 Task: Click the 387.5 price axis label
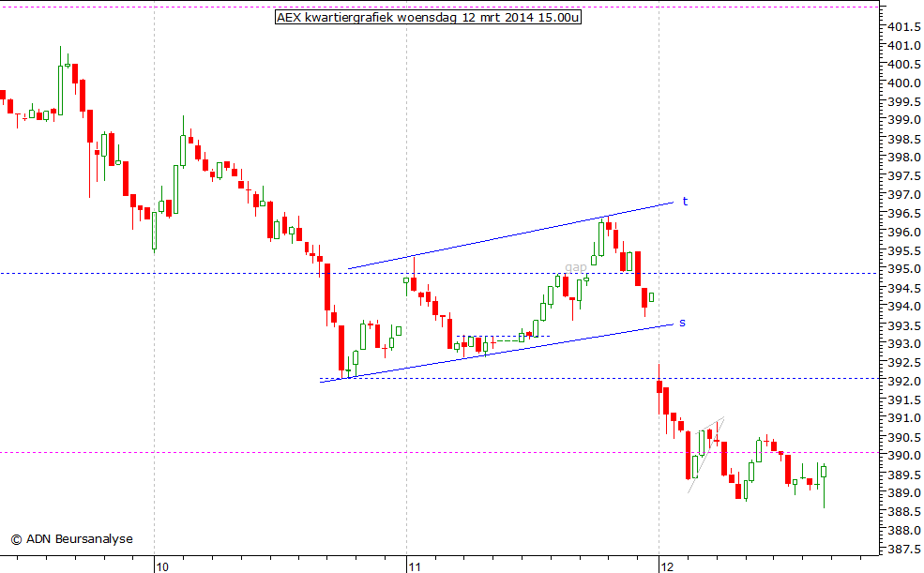coord(904,550)
